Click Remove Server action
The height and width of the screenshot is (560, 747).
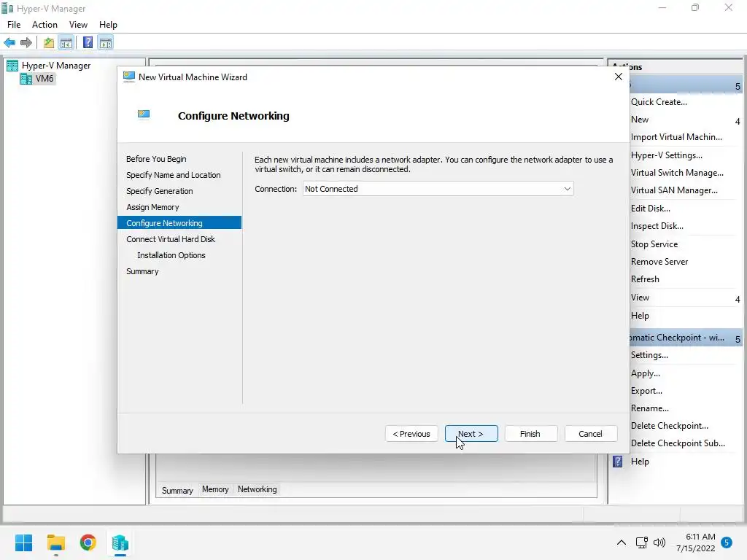pyautogui.click(x=659, y=262)
